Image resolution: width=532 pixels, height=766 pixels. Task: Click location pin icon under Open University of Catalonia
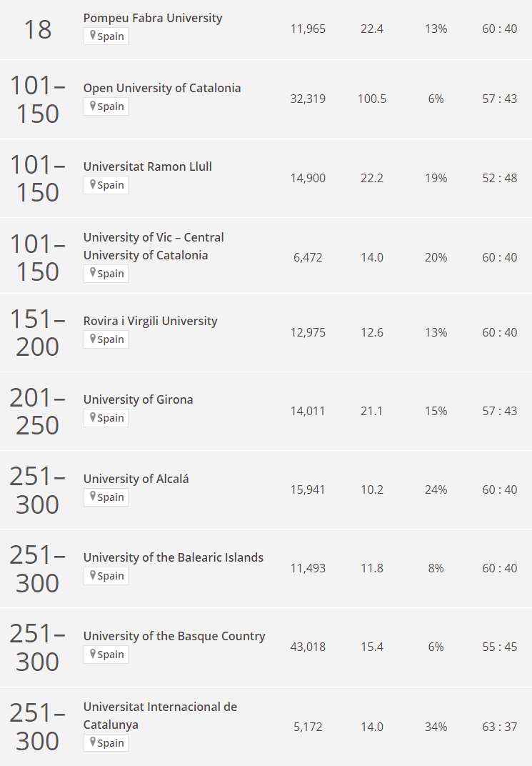[92, 106]
